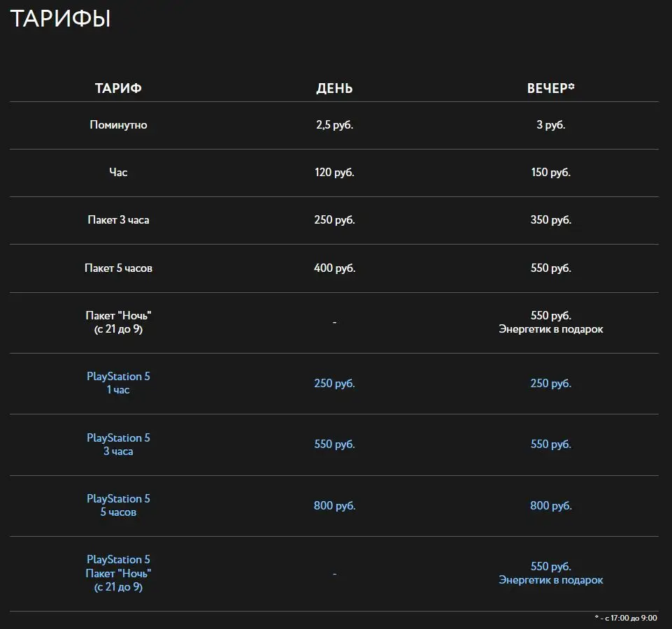Click the blue Энергетик в подарок text

pos(550,580)
